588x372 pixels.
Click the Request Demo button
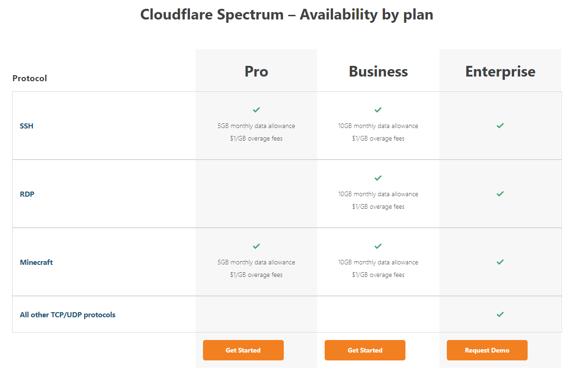point(487,350)
